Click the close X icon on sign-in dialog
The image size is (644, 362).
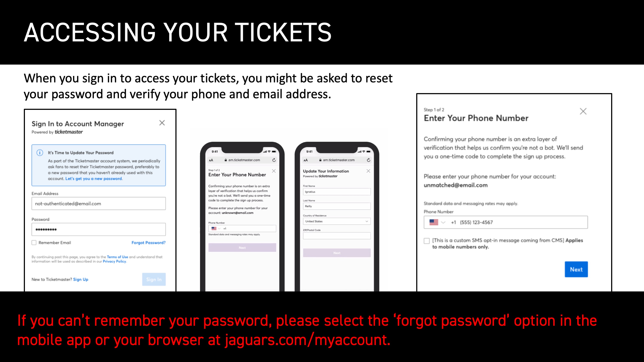[x=162, y=123]
